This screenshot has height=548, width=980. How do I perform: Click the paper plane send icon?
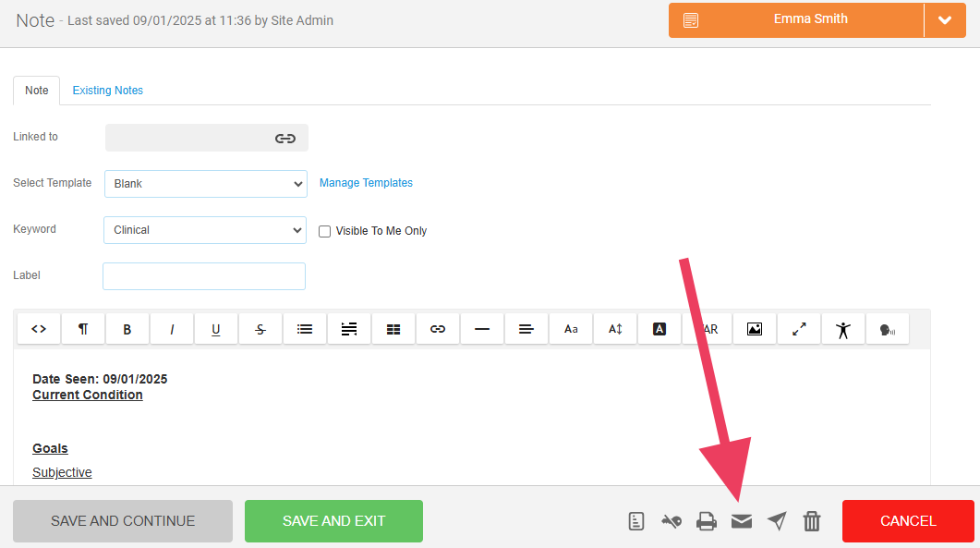click(x=777, y=521)
